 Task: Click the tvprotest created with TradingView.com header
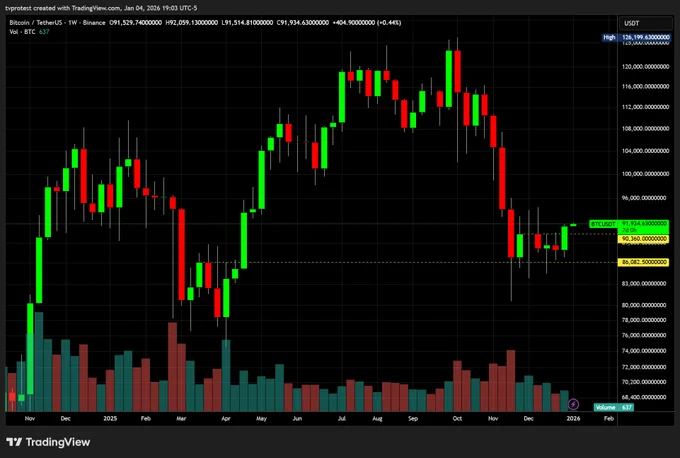pyautogui.click(x=101, y=8)
